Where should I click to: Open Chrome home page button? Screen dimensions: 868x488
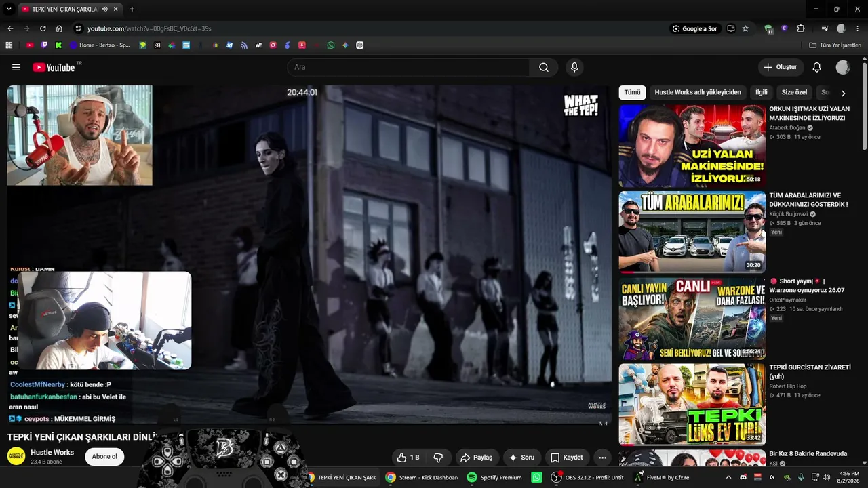(x=59, y=28)
